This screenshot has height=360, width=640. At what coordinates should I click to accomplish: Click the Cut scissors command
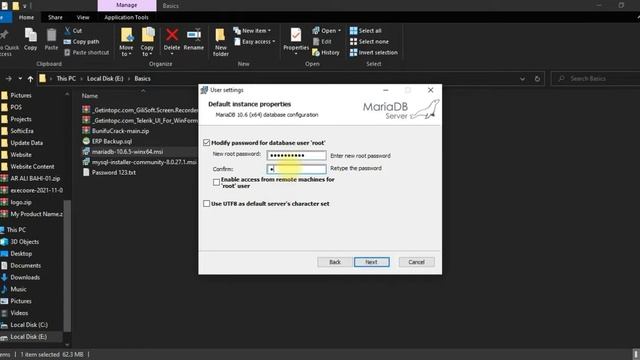coord(73,31)
